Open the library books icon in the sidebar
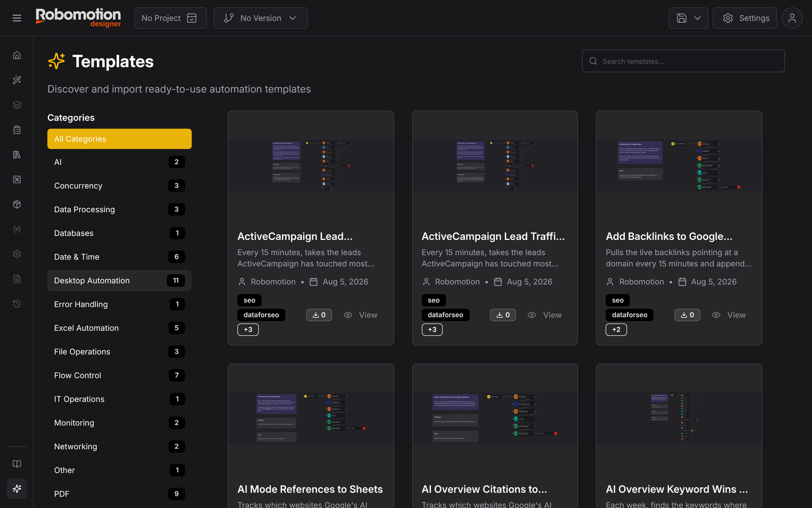The height and width of the screenshot is (508, 812). click(x=17, y=155)
